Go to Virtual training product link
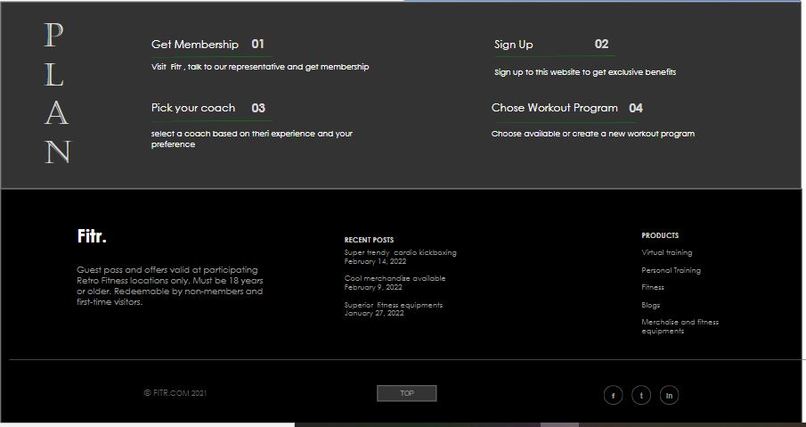Screen dimensions: 806x427 667,252
